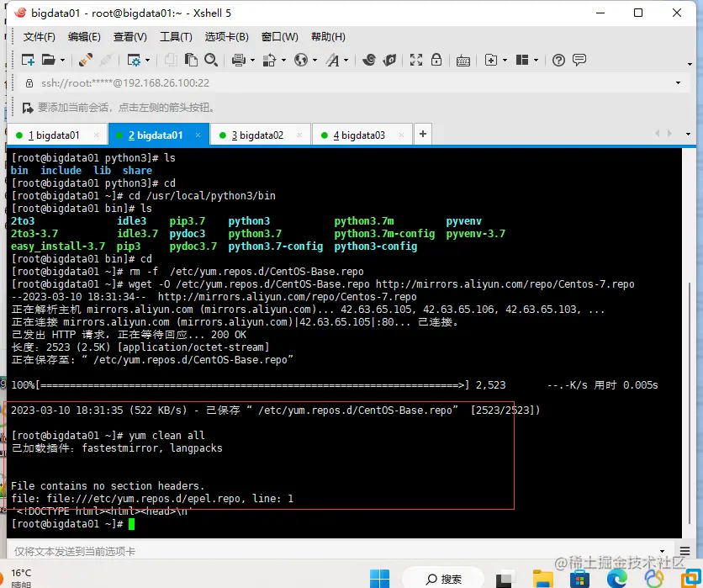Click the keyboard key mapping icon

click(463, 61)
